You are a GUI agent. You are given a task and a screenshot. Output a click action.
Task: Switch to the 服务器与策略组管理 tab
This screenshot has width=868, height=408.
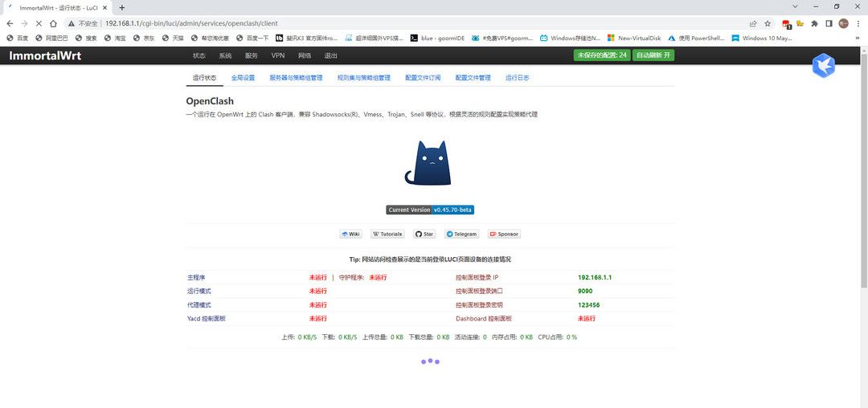296,78
